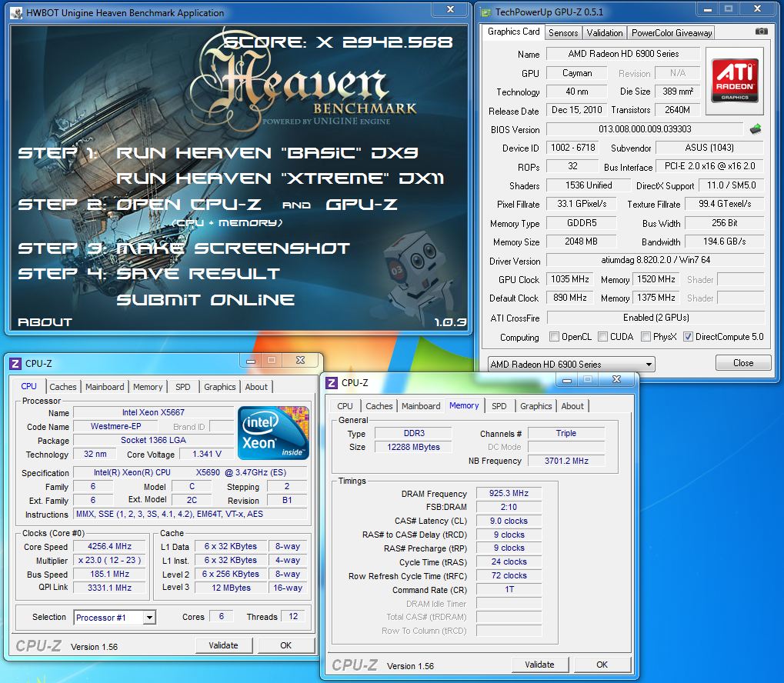Enable the CUDA checkbox in GPU-Z
Viewport: 784px width, 683px height.
click(x=602, y=336)
